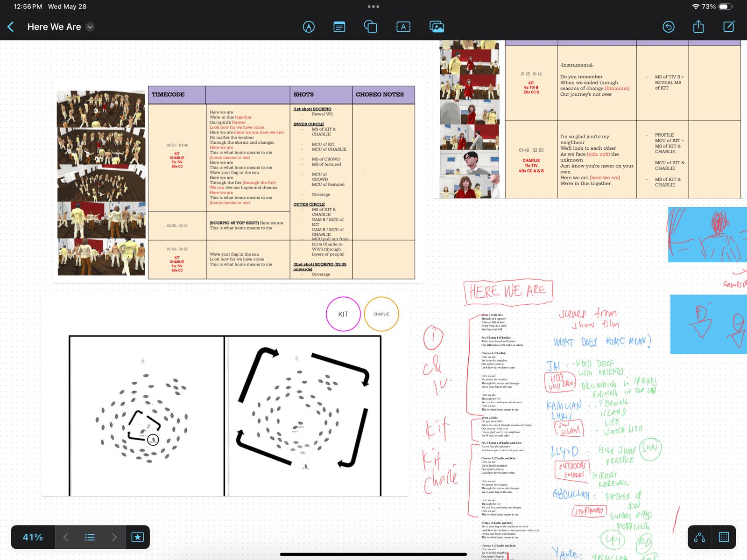Open the Here We Are title dropdown
This screenshot has height=560, width=747.
point(90,27)
